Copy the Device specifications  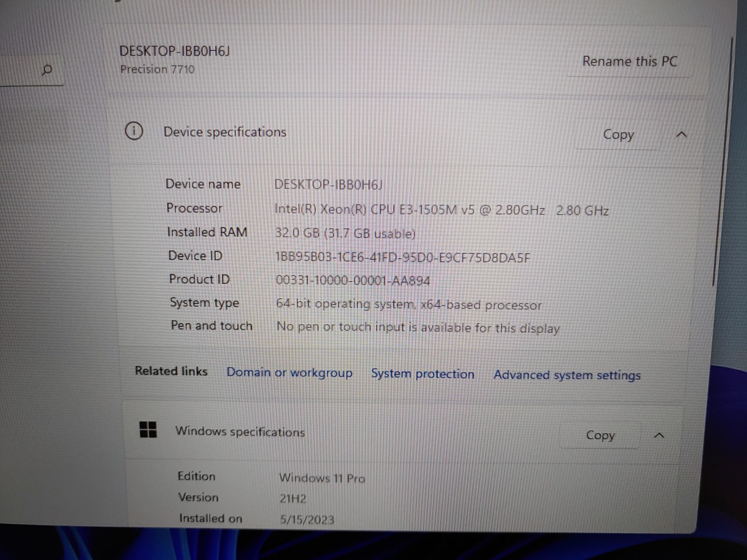(618, 135)
